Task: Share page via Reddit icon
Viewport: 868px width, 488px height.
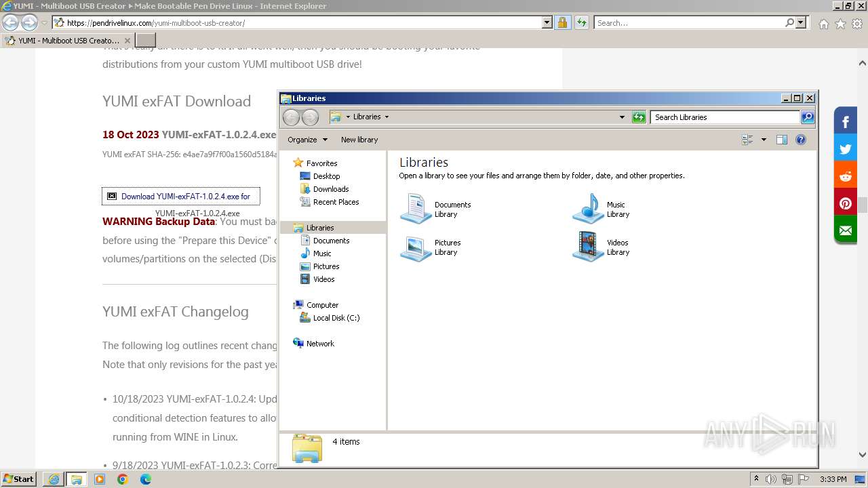Action: pos(846,176)
